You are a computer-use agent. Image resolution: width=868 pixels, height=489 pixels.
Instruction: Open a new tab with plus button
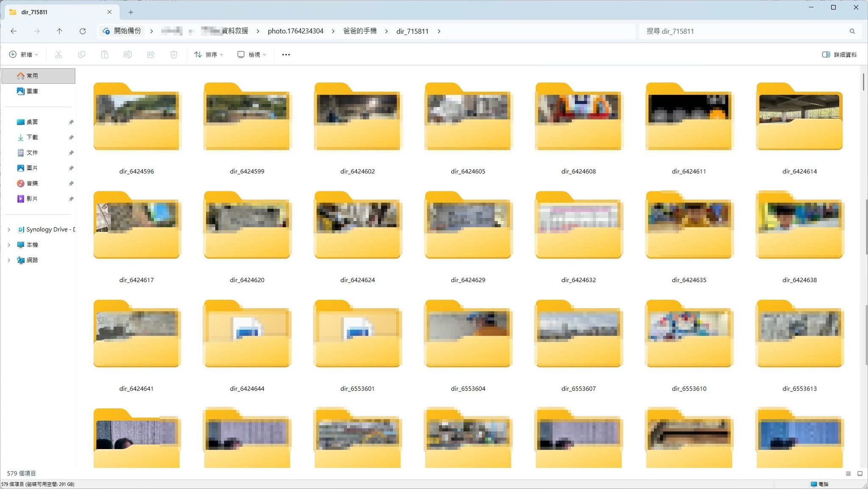tap(131, 12)
